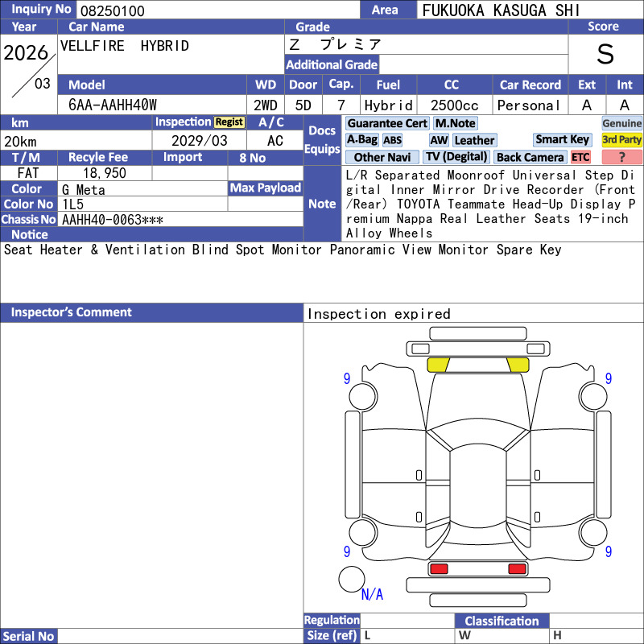Click the Size (ref) label
Image resolution: width=644 pixels, height=644 pixels.
click(332, 635)
